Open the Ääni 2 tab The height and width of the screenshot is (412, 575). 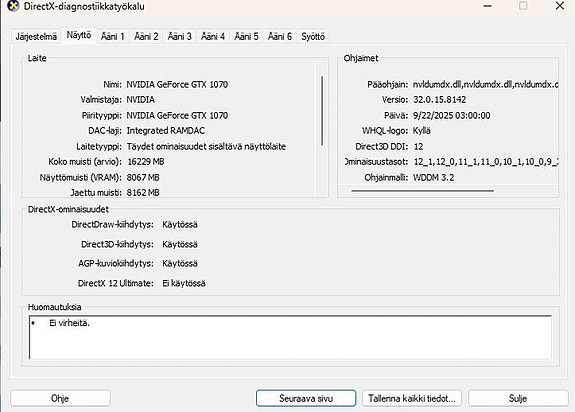pyautogui.click(x=146, y=37)
